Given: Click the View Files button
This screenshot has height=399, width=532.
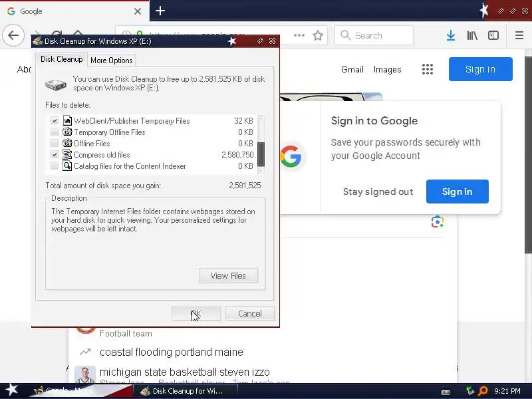Looking at the screenshot, I should 228,275.
